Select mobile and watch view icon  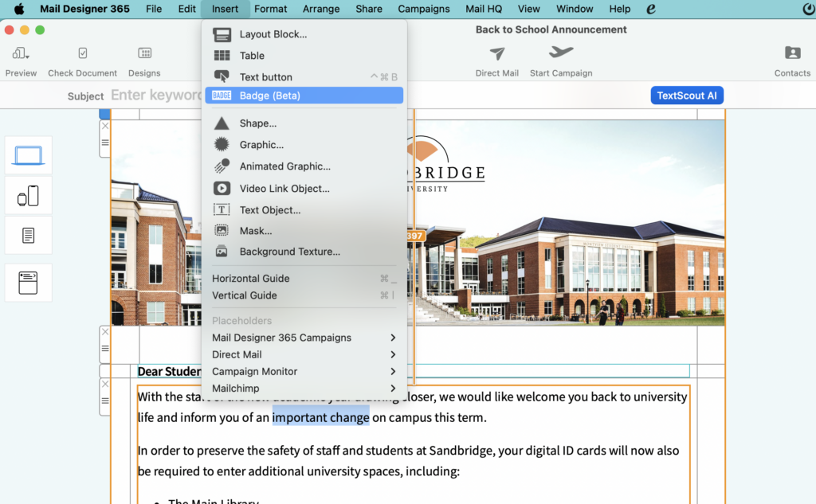pyautogui.click(x=28, y=196)
